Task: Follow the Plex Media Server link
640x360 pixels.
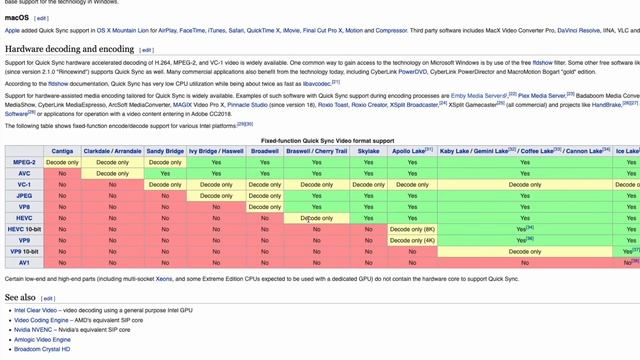Action: pyautogui.click(x=542, y=96)
